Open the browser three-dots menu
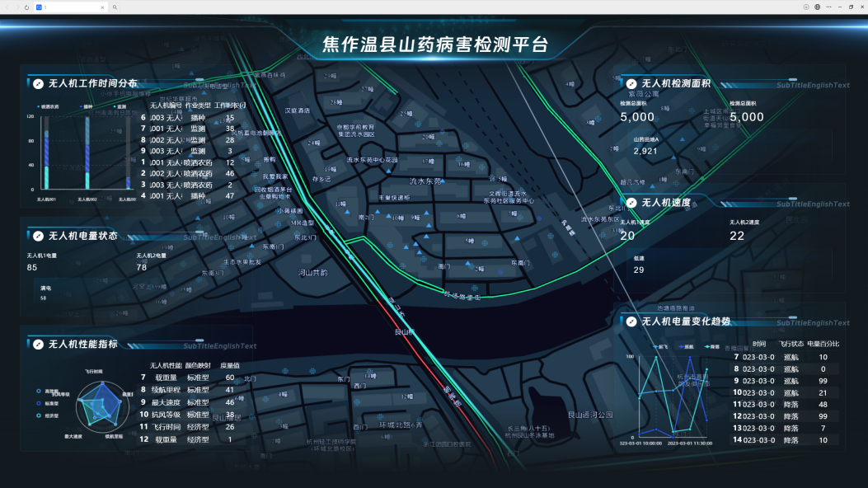Viewport: 868px width, 488px height. click(x=828, y=7)
